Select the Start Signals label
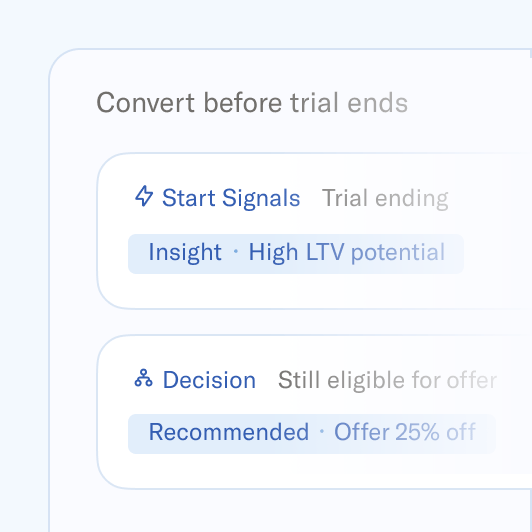The height and width of the screenshot is (532, 532). [x=231, y=198]
